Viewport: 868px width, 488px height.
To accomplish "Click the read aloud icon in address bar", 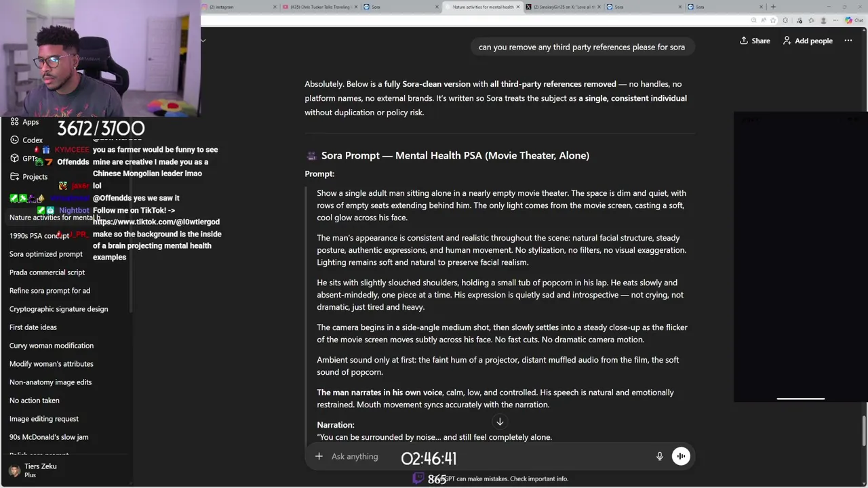I will (765, 20).
